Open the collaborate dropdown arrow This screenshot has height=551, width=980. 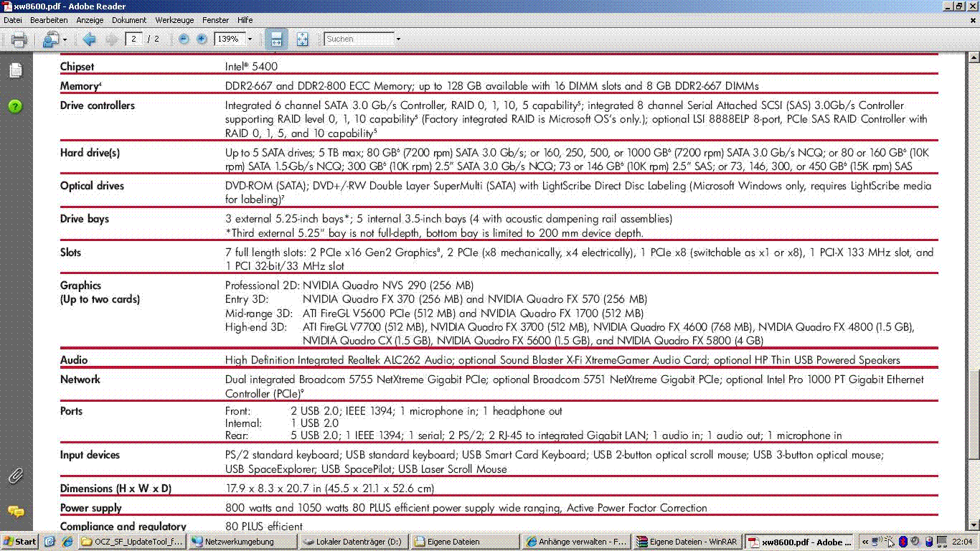tap(65, 39)
